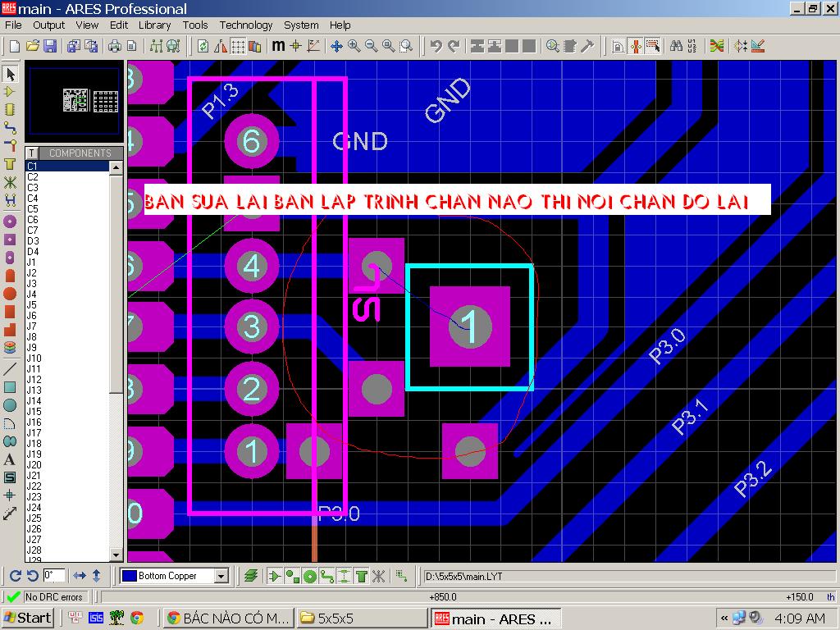This screenshot has height=630, width=840.
Task: Open the Tools menu
Action: click(x=195, y=25)
